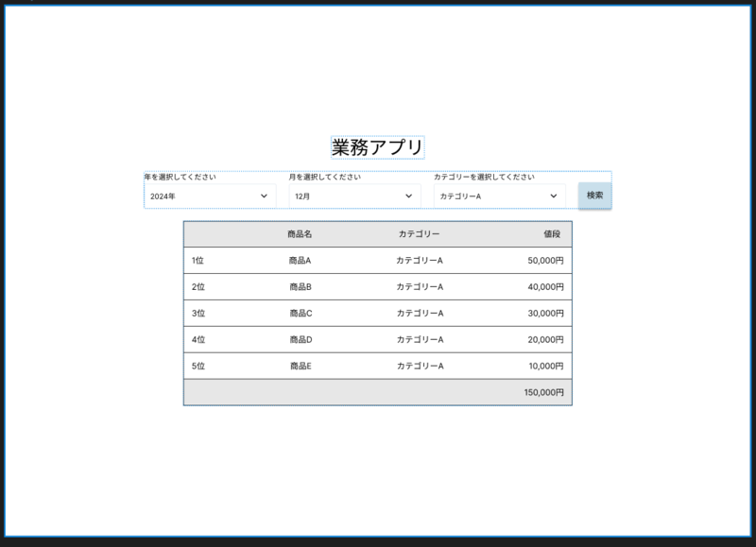This screenshot has width=756, height=547.
Task: Open the year dropdown showing 2024年
Action: click(210, 197)
